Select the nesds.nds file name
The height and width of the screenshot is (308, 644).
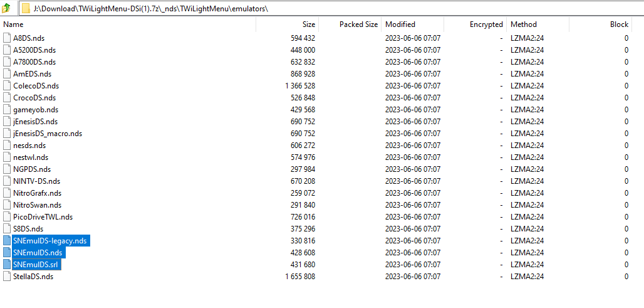[29, 146]
